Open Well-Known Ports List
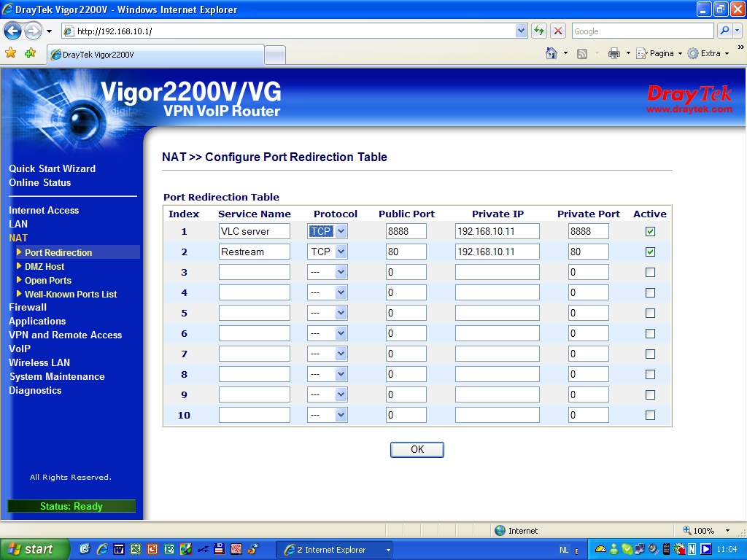 tap(71, 295)
